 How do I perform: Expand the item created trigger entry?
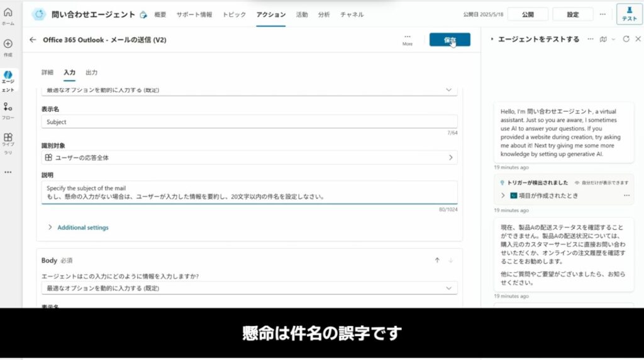click(x=503, y=195)
